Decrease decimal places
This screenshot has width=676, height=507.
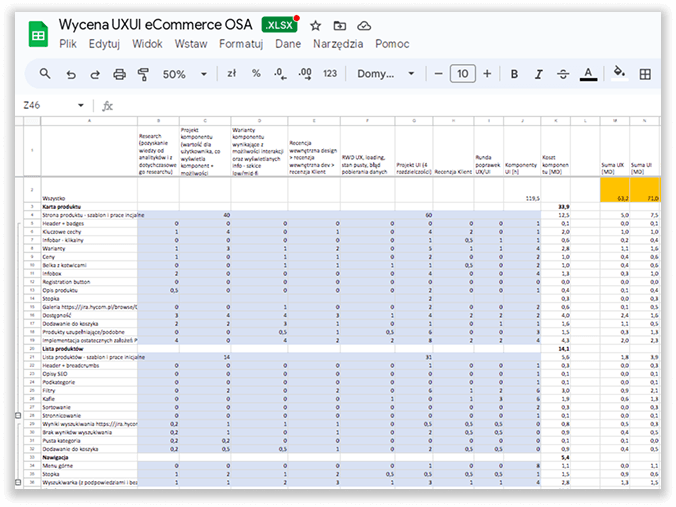pos(280,74)
